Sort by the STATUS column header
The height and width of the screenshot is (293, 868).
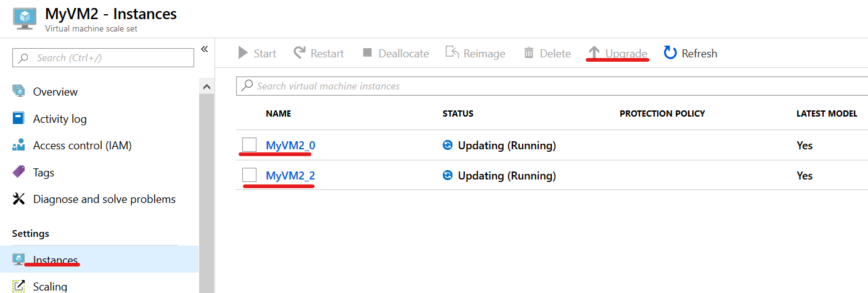click(458, 113)
